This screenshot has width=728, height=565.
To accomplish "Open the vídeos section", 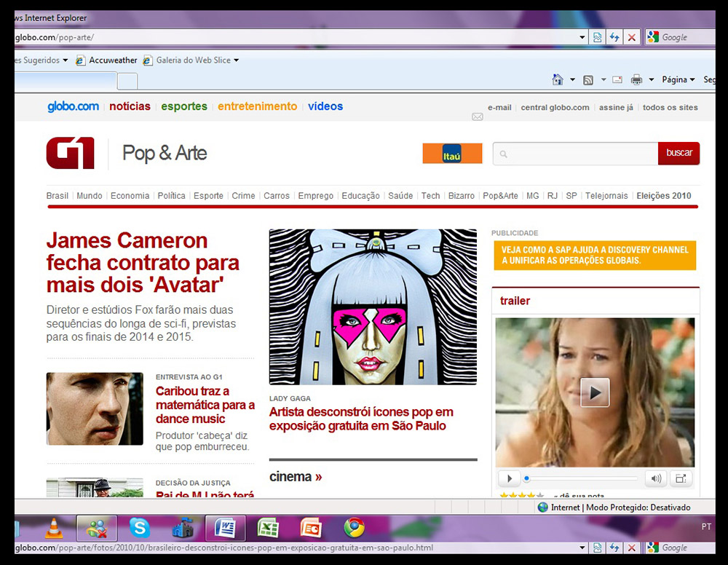I will [325, 106].
